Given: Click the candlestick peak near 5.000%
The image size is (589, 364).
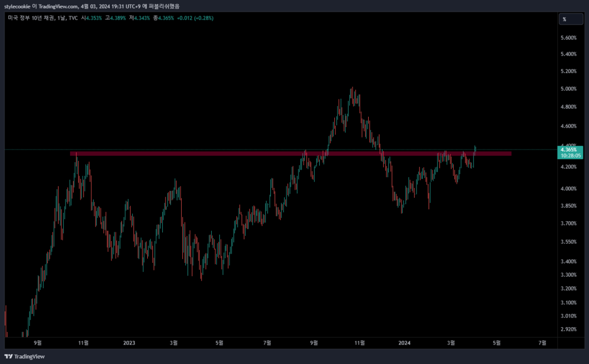Looking at the screenshot, I should point(352,90).
